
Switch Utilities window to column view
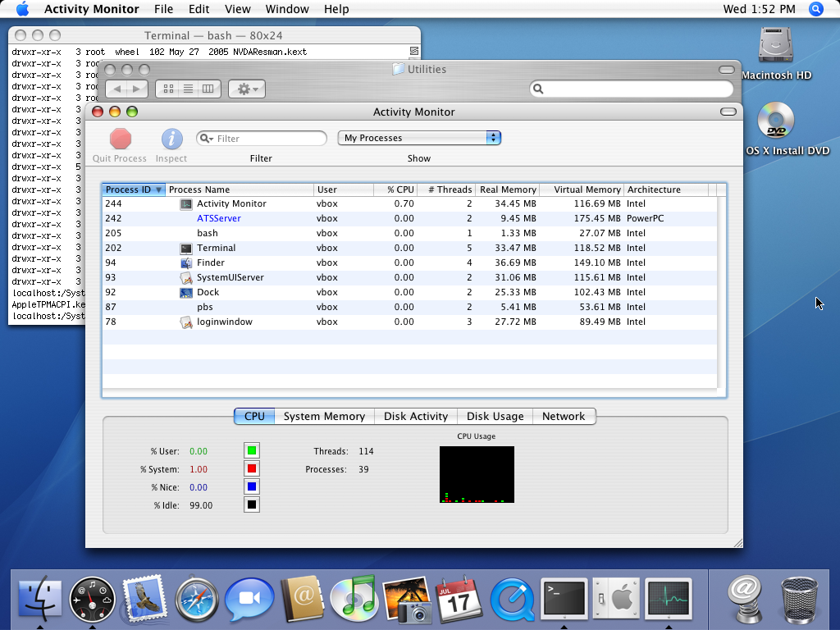208,89
